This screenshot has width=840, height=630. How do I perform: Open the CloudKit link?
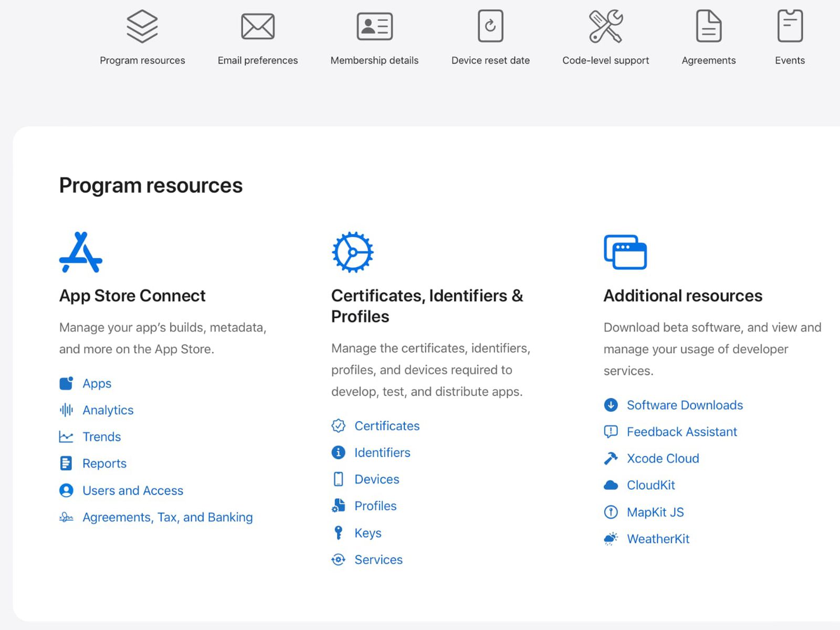click(650, 485)
